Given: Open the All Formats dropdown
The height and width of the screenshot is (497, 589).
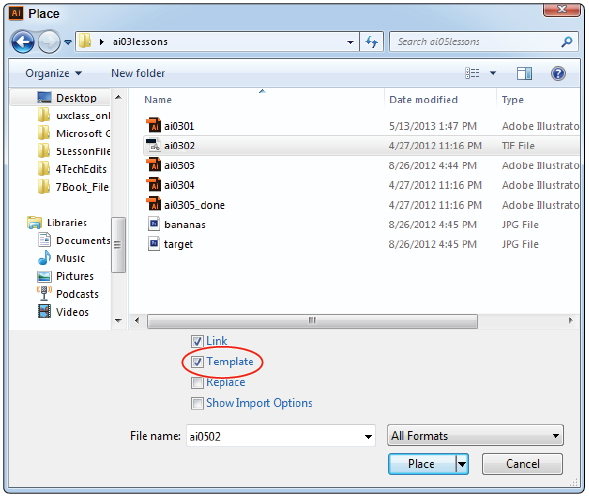Looking at the screenshot, I should coord(475,435).
